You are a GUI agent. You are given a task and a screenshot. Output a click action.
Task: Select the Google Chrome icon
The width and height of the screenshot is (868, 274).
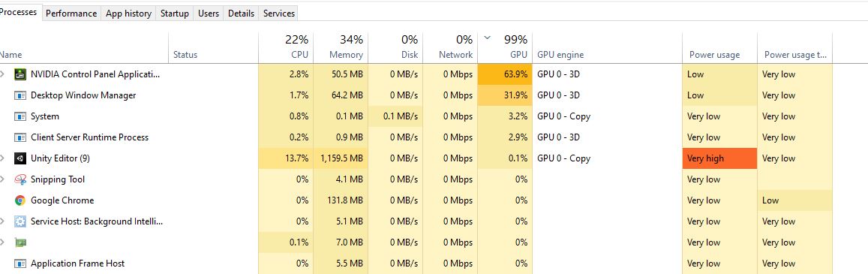click(20, 200)
